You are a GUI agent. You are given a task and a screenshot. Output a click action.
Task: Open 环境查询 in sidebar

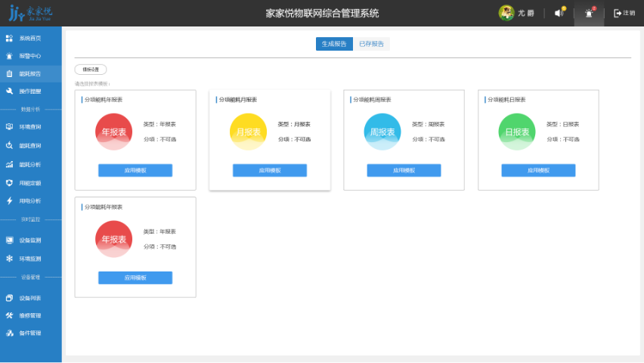pyautogui.click(x=29, y=127)
